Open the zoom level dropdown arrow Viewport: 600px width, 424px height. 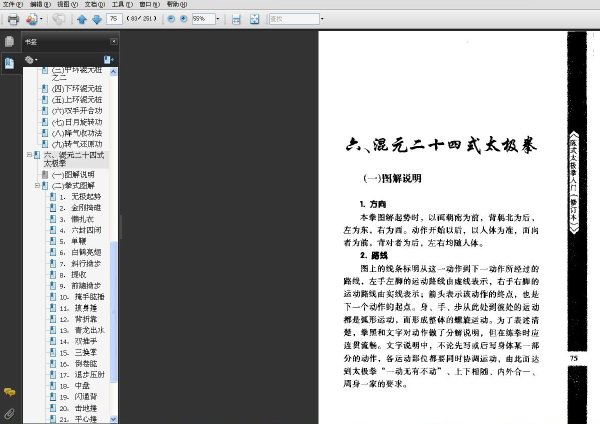click(218, 18)
